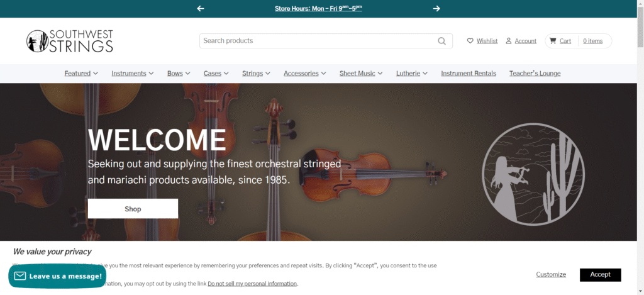Click the Wishlist heart icon
The width and height of the screenshot is (644, 295).
pos(470,41)
